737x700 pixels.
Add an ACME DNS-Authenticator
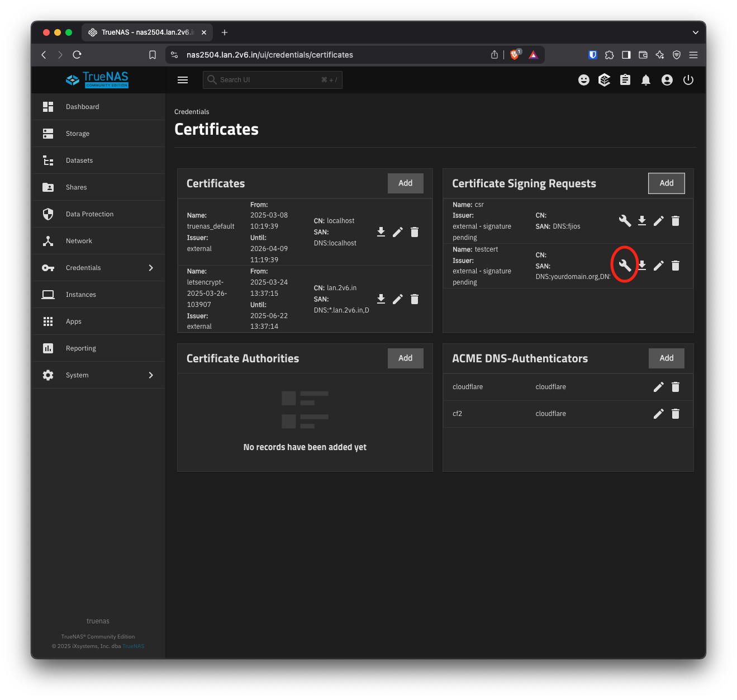[667, 358]
